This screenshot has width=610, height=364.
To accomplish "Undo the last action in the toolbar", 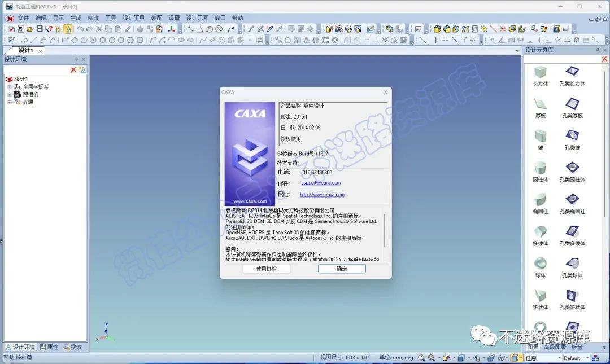I will point(80,29).
